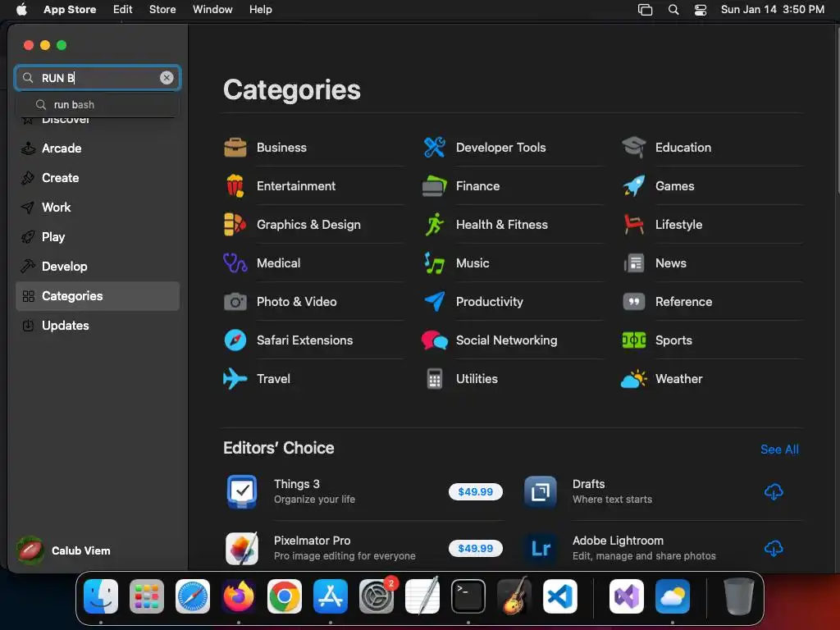The height and width of the screenshot is (630, 840).
Task: Go to the Create sidebar section
Action: pyautogui.click(x=98, y=178)
